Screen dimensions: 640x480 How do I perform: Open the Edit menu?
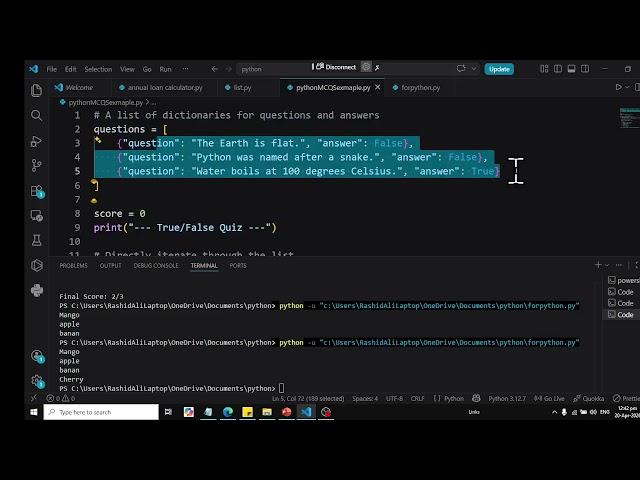pyautogui.click(x=71, y=69)
